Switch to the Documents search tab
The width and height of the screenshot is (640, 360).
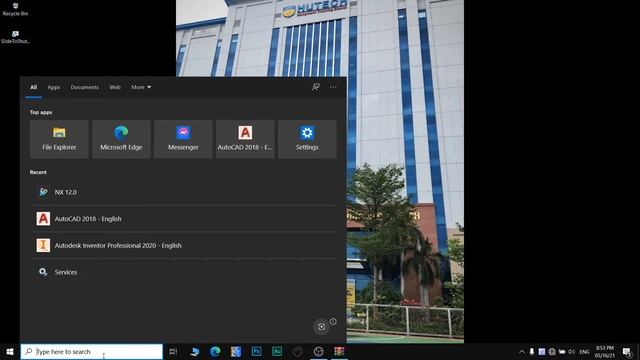[x=84, y=87]
